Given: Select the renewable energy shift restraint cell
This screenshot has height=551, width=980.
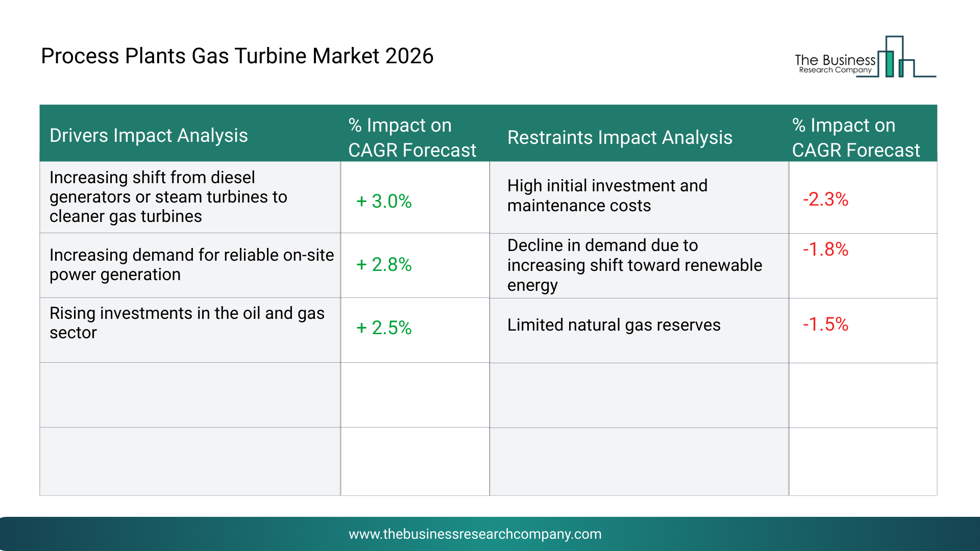Looking at the screenshot, I should click(634, 265).
